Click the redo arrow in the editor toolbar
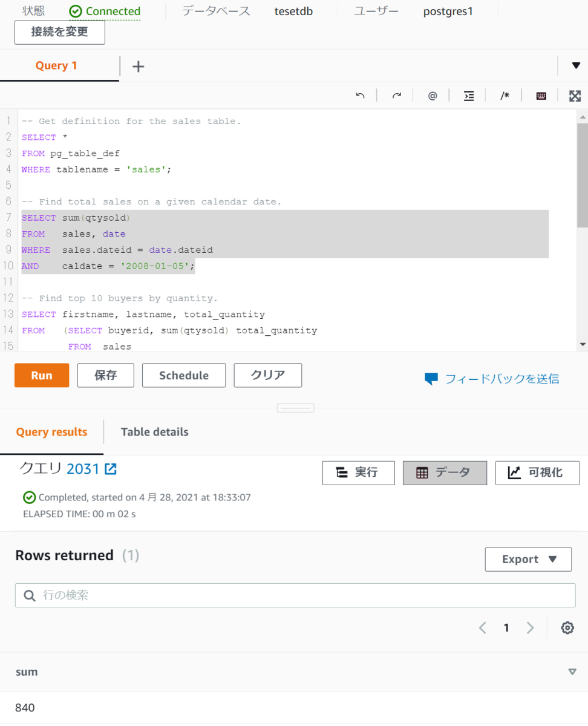 pyautogui.click(x=397, y=96)
